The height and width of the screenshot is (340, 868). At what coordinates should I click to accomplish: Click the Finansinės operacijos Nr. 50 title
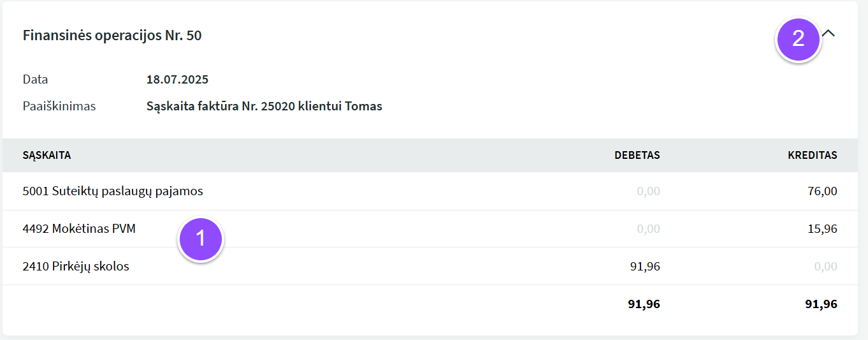(x=112, y=36)
